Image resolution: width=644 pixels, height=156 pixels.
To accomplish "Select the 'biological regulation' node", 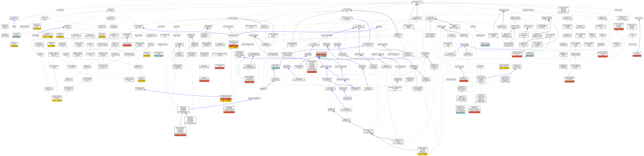I will (528, 10).
